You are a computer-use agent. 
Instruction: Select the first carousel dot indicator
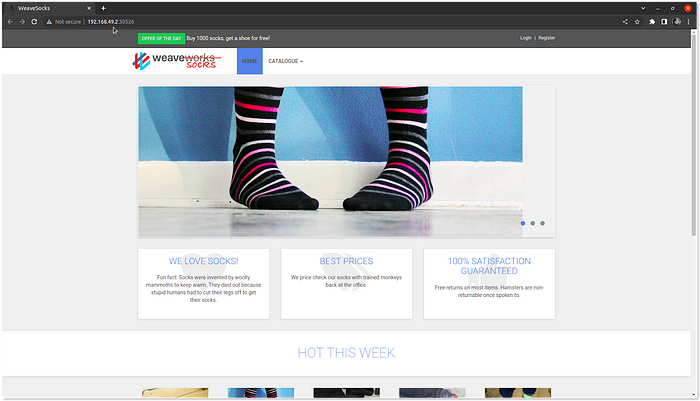[522, 223]
